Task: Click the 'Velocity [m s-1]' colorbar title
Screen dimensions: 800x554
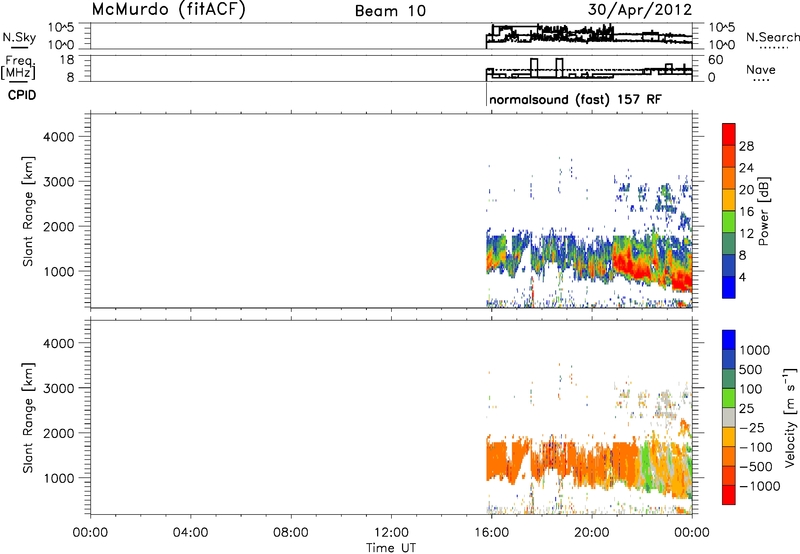Action: [790, 417]
